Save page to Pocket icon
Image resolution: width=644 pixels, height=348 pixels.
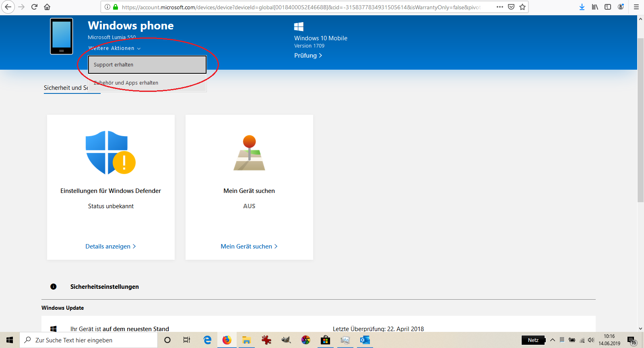(511, 7)
